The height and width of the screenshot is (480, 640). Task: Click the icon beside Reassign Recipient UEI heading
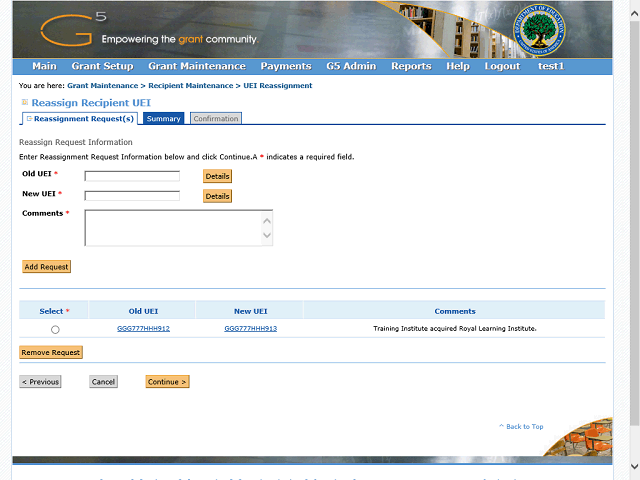tap(25, 102)
